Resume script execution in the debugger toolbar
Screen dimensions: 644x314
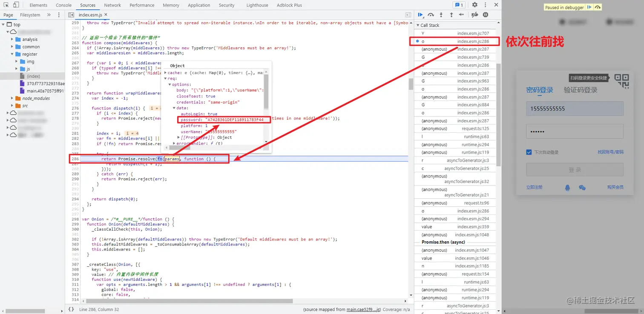pyautogui.click(x=421, y=15)
